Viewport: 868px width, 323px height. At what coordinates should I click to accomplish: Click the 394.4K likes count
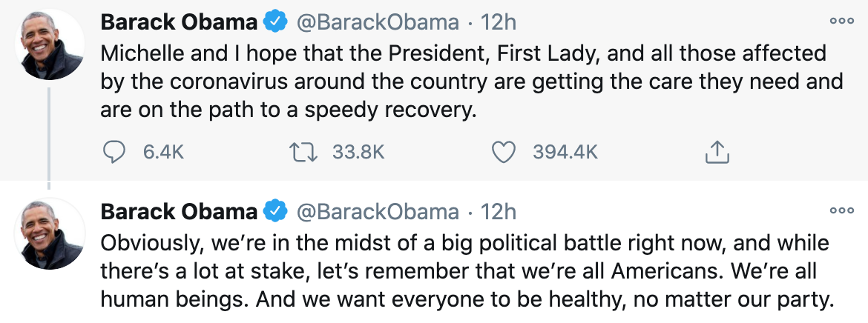[x=565, y=153]
